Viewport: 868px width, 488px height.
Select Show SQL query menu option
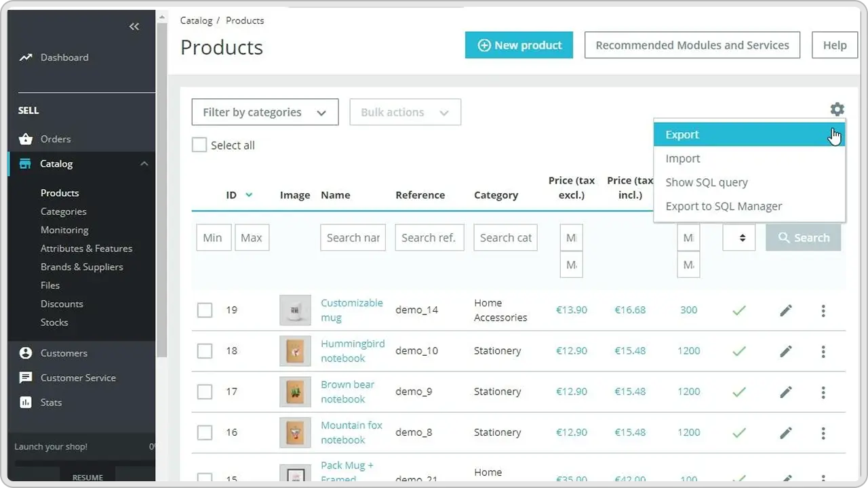pyautogui.click(x=707, y=182)
